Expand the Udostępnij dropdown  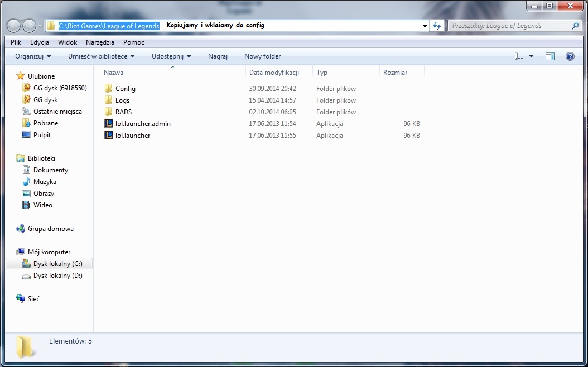tap(171, 56)
